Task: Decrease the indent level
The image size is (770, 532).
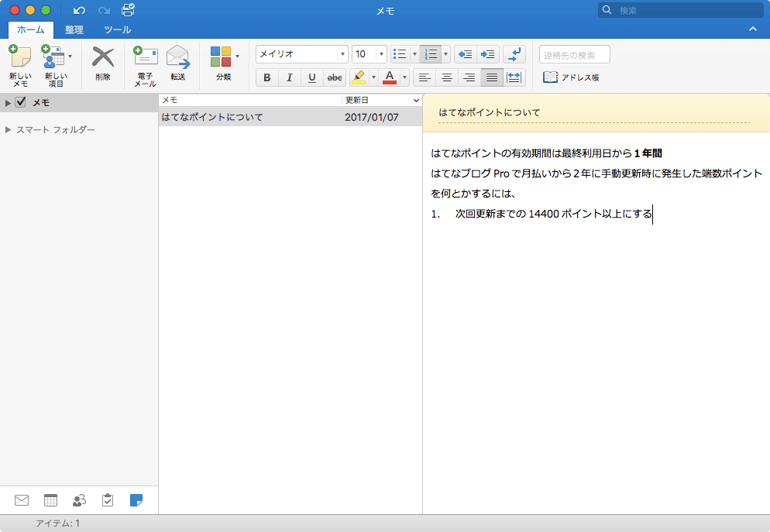Action: (x=465, y=54)
